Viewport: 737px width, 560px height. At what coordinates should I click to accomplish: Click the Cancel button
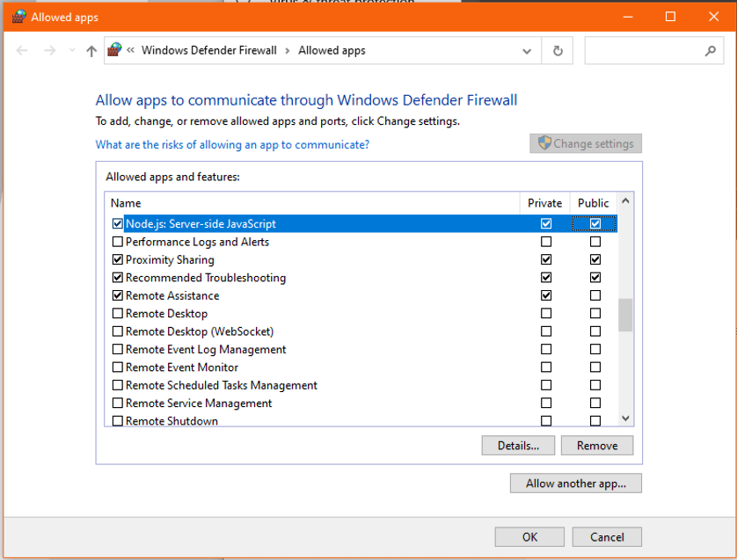click(x=607, y=537)
